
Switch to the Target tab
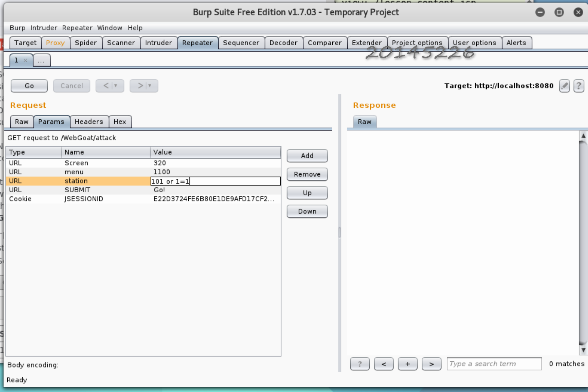26,43
